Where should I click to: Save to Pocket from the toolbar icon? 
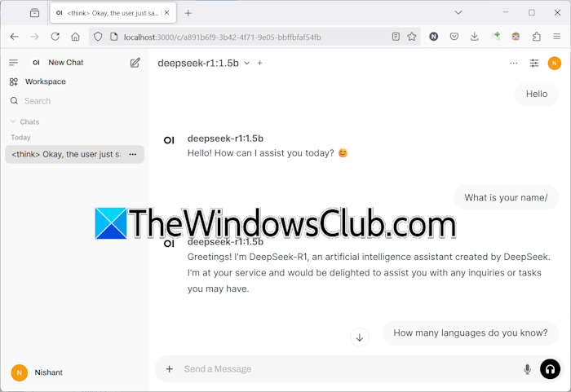(454, 37)
